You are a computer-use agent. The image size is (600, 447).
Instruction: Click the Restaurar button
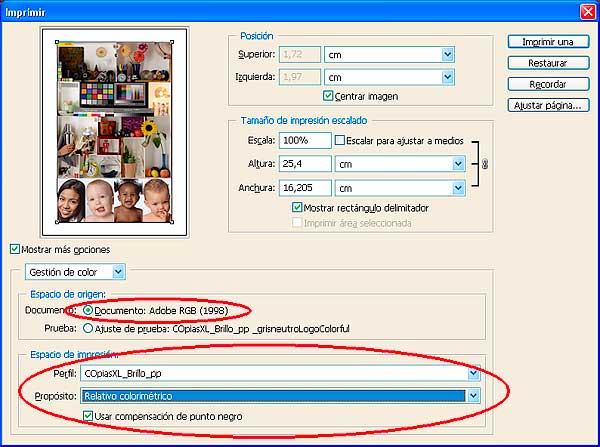pyautogui.click(x=548, y=63)
